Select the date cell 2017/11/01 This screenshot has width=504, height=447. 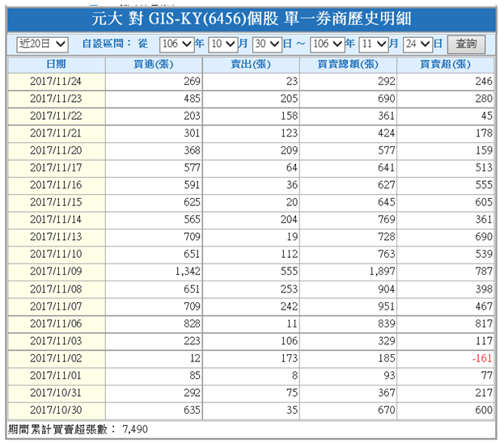tap(57, 376)
